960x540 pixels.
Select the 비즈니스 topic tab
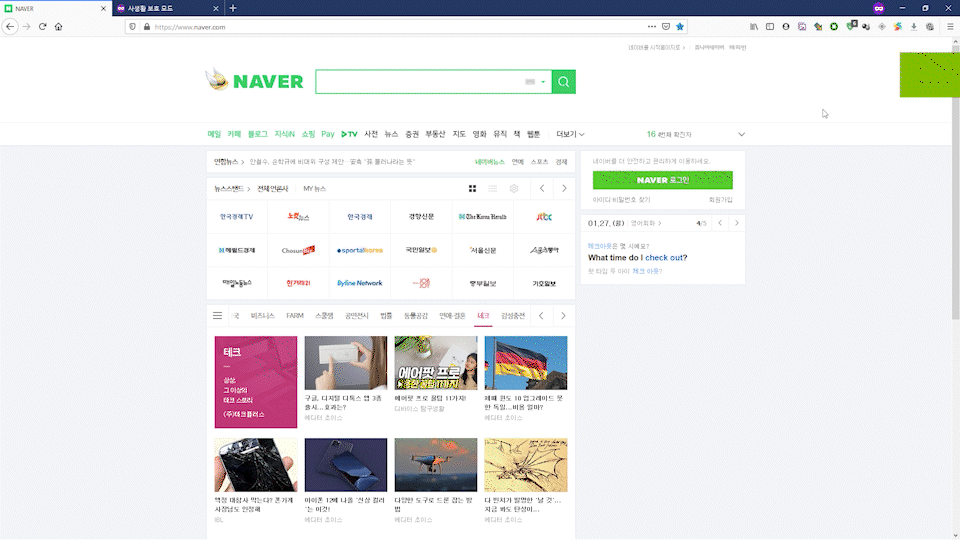click(x=262, y=316)
